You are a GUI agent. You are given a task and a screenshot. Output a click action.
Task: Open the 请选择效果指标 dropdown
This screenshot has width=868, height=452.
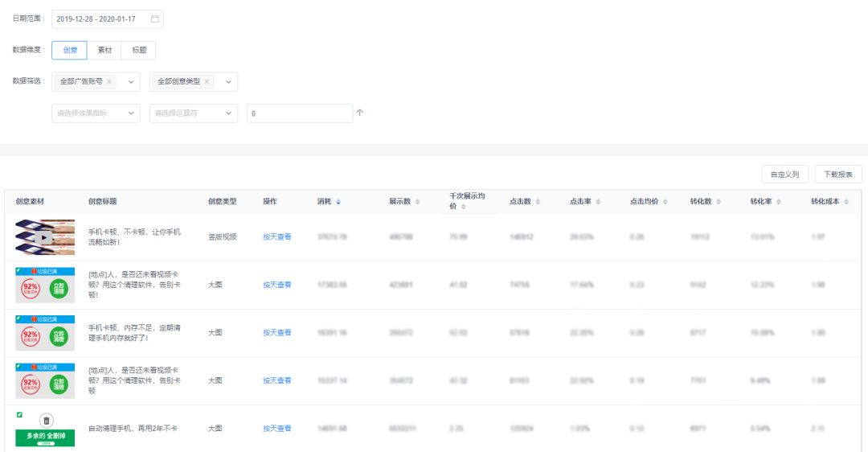pyautogui.click(x=96, y=113)
